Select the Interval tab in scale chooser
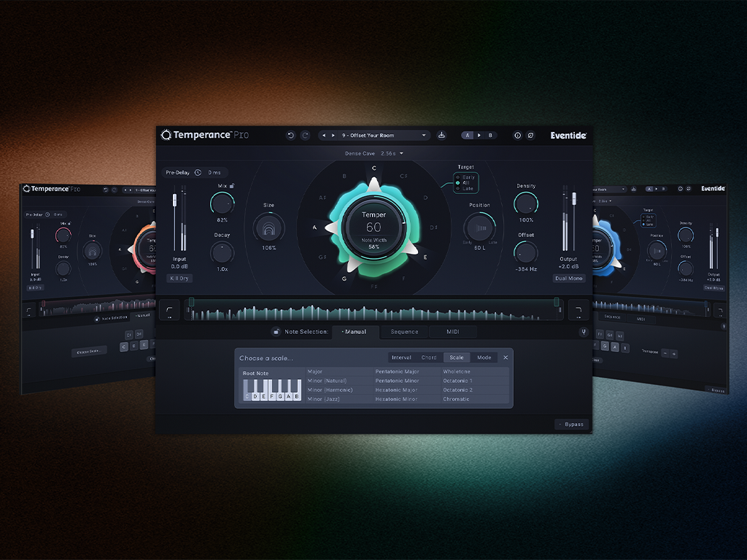 [x=402, y=357]
